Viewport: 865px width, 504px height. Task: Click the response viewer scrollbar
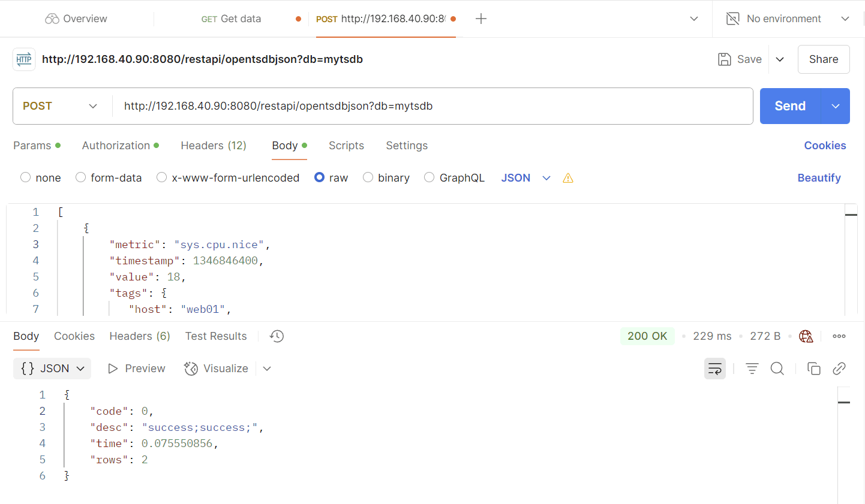pos(844,445)
